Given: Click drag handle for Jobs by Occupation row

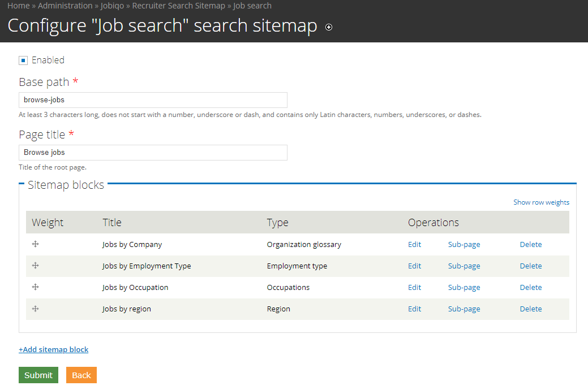Looking at the screenshot, I should (x=35, y=287).
